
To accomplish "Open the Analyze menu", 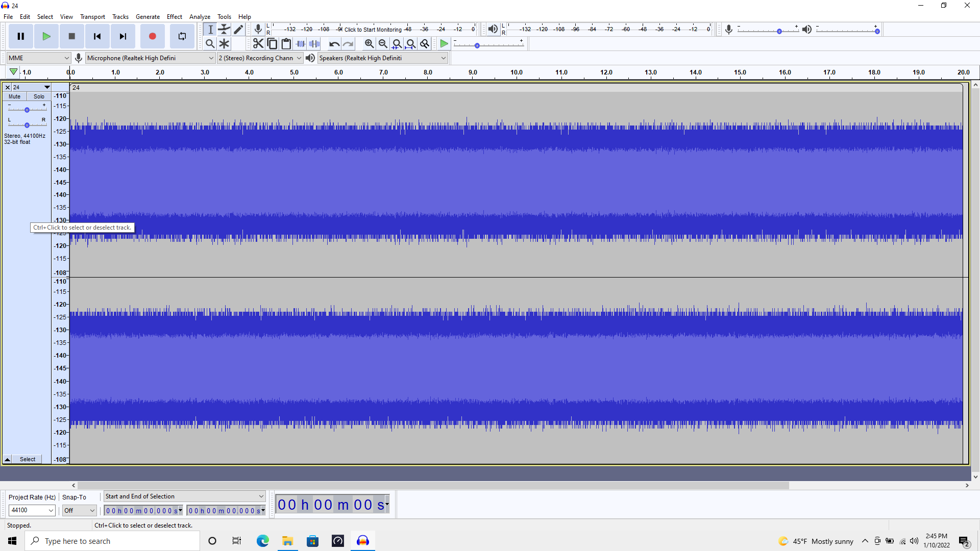I will click(200, 17).
